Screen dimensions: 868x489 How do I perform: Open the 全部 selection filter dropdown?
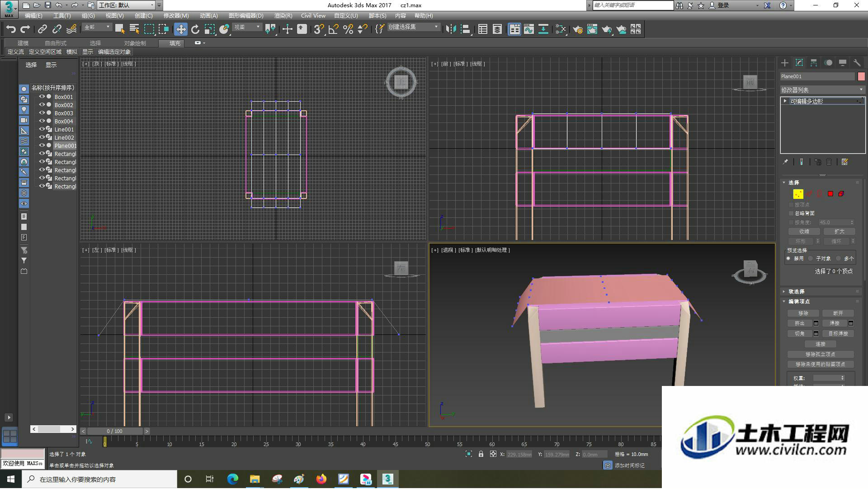[x=97, y=28]
